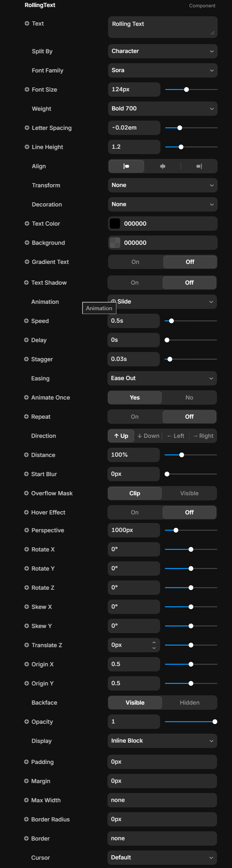Turn Gradient Text on

135,262
